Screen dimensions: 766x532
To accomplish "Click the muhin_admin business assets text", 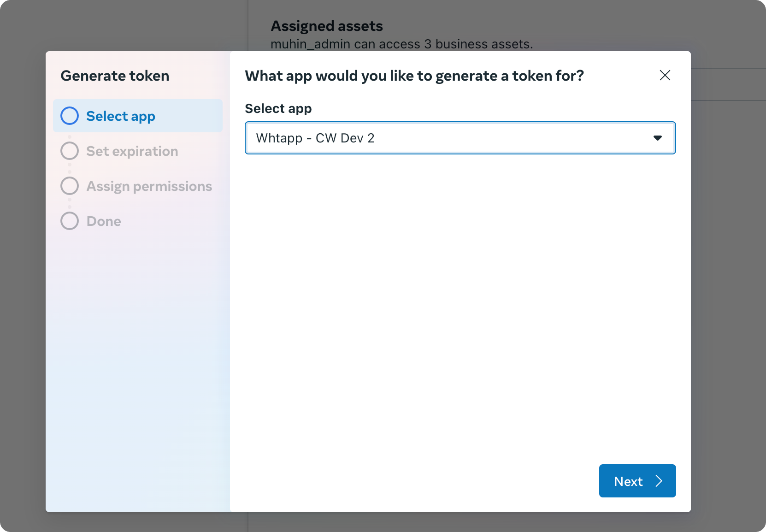I will point(401,44).
